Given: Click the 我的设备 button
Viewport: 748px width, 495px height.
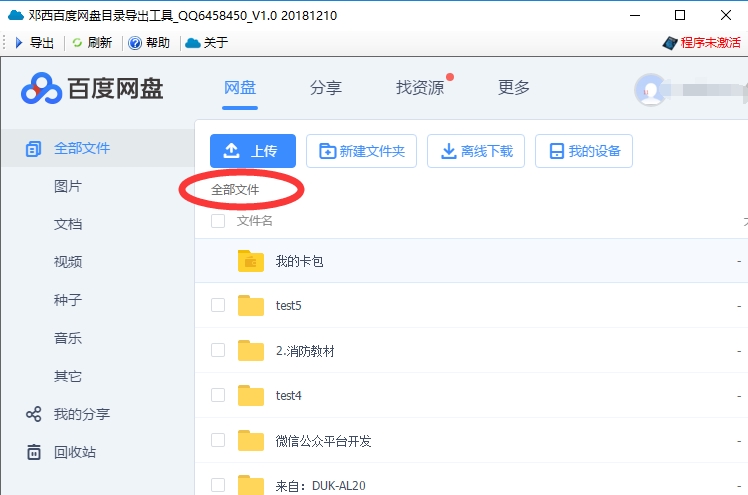Looking at the screenshot, I should tap(584, 151).
